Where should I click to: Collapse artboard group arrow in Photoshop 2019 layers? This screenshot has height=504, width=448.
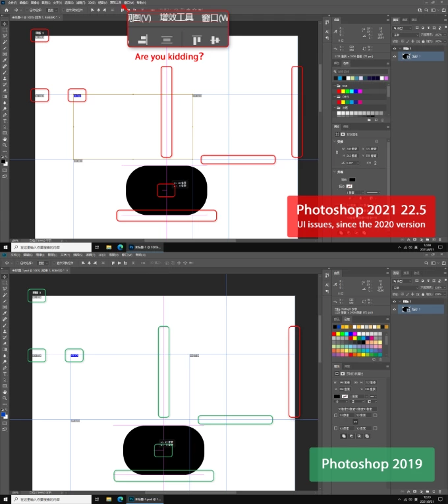tap(400, 302)
